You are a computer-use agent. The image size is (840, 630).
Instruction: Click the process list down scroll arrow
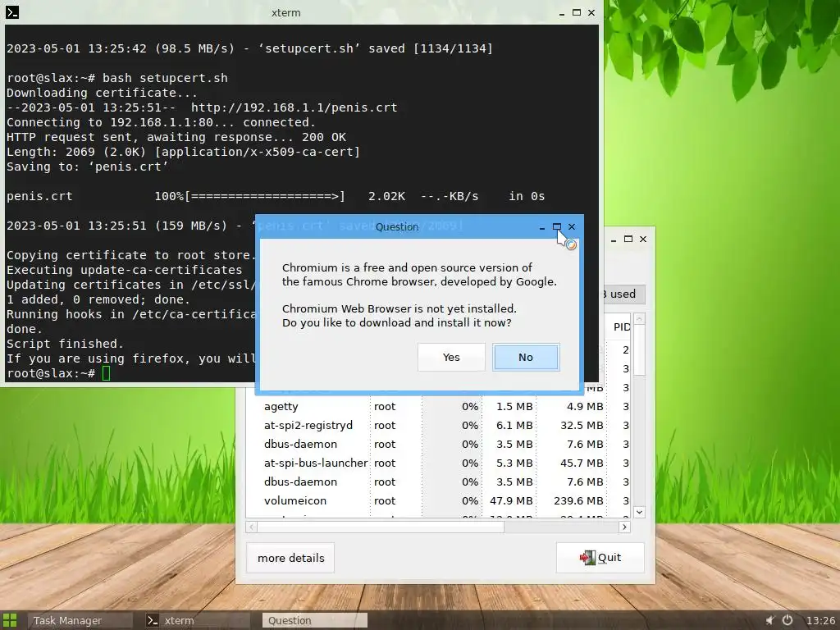pyautogui.click(x=639, y=512)
